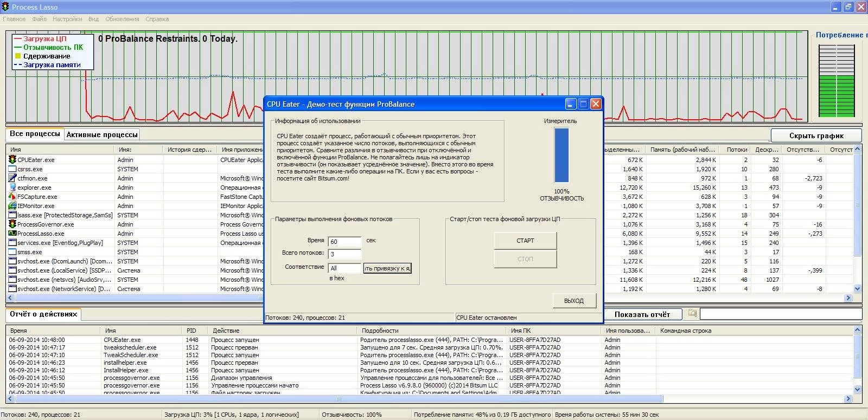Open the Вид menu
The image size is (868, 420).
93,19
